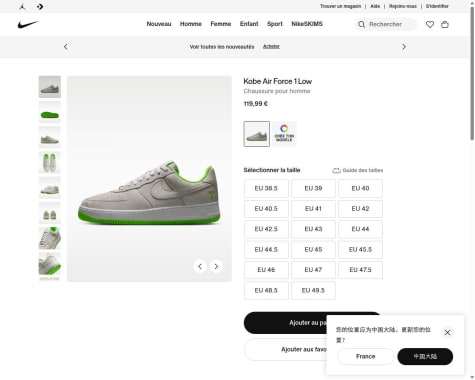The height and width of the screenshot is (380, 475).
Task: Open Femme menu
Action: pos(221,24)
